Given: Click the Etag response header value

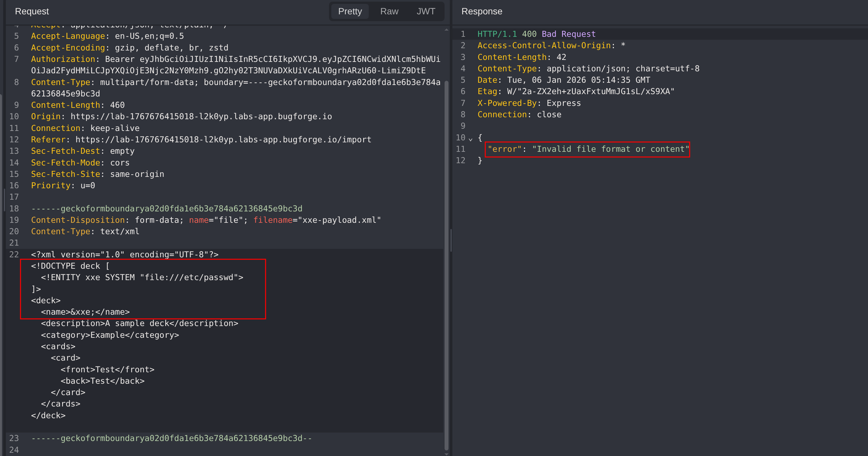Looking at the screenshot, I should click(591, 92).
